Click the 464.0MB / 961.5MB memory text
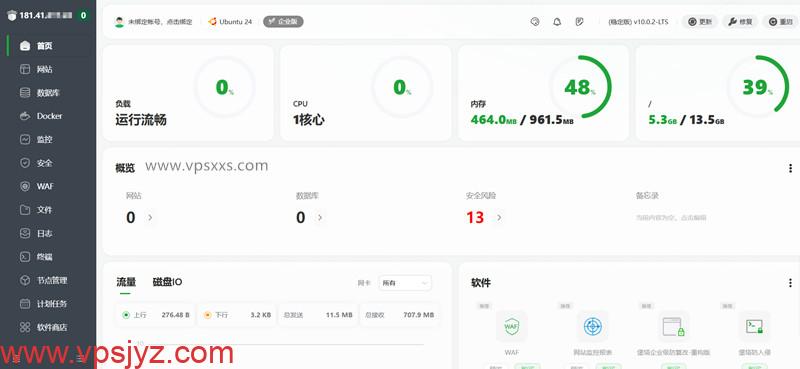Screen dimensions: 800x369 pos(522,120)
